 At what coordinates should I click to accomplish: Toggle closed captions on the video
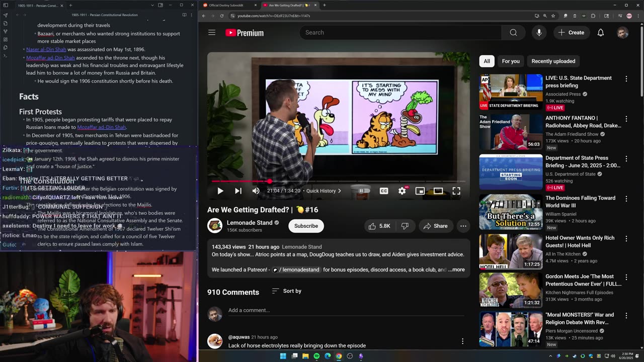[x=384, y=191]
